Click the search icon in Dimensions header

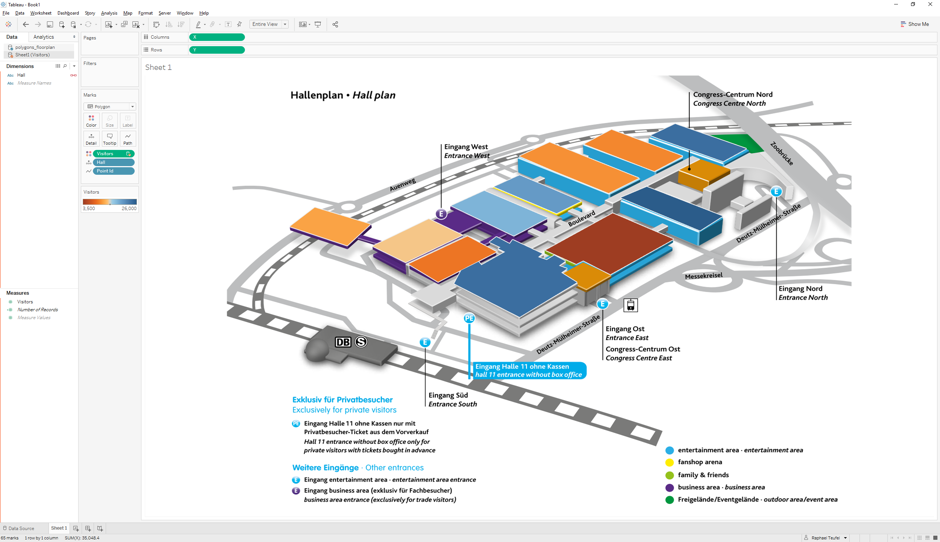click(x=65, y=66)
